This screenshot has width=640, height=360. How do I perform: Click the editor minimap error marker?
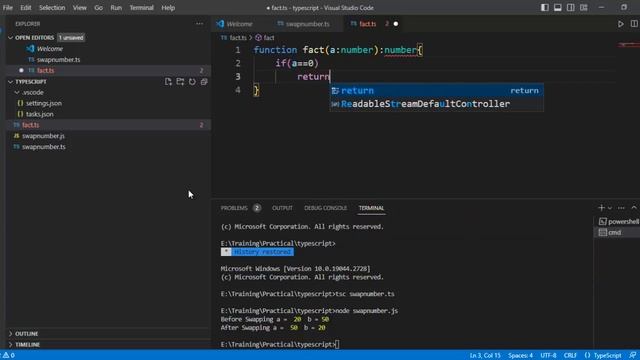pos(629,44)
